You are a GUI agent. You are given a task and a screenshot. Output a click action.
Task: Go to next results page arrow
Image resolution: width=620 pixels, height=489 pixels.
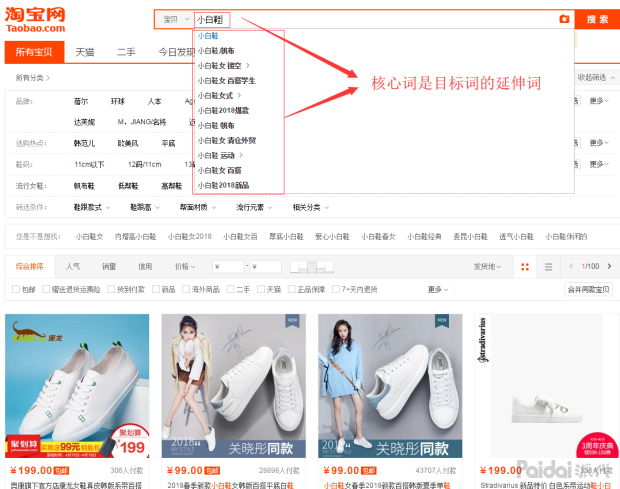(x=609, y=266)
